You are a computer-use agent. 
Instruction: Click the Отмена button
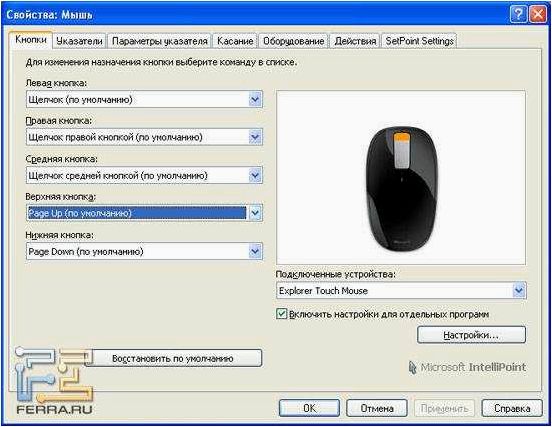pyautogui.click(x=377, y=408)
